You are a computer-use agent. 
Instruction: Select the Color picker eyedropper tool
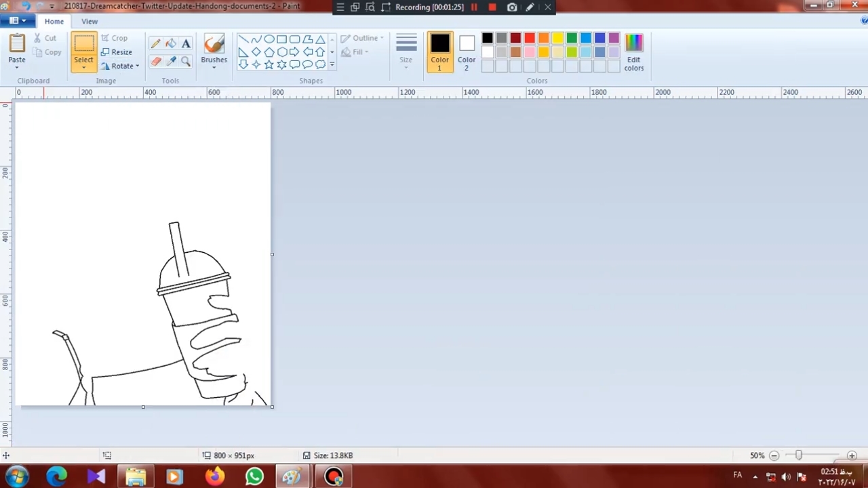(171, 61)
